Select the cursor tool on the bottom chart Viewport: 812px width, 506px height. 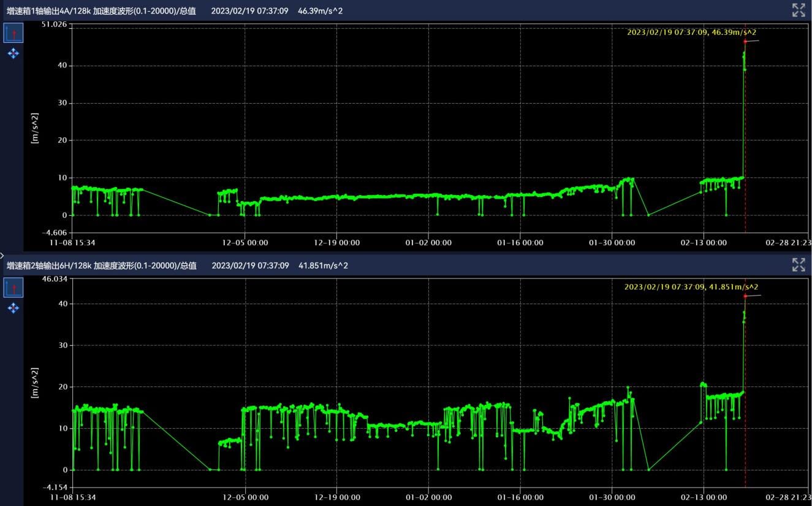click(13, 288)
